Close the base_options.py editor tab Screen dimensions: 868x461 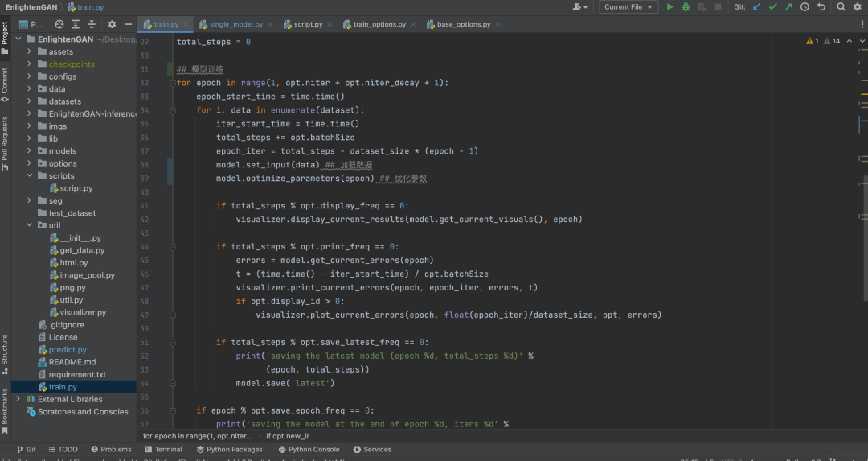(x=498, y=24)
